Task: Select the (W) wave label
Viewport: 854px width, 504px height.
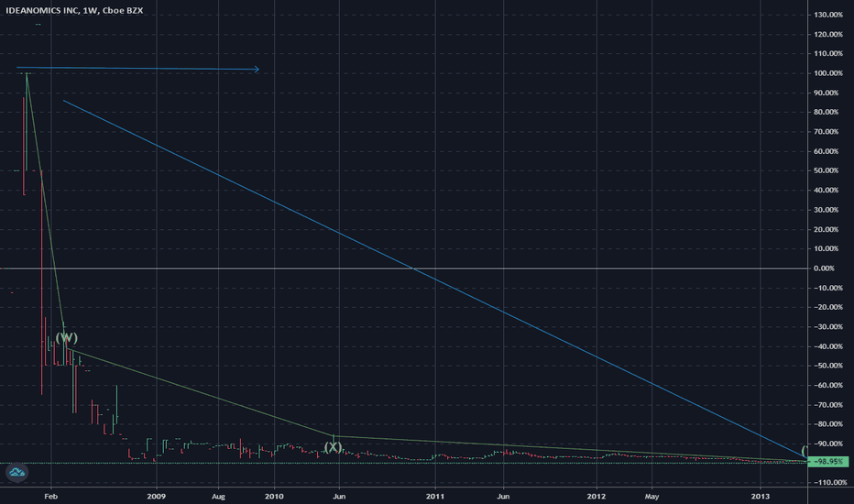Action: pos(67,338)
